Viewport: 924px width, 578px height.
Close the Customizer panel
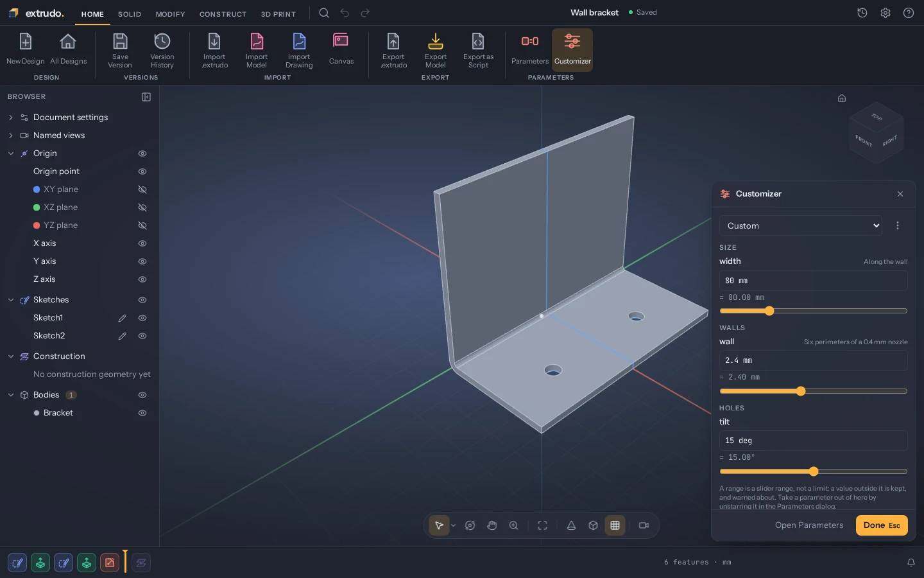(900, 194)
